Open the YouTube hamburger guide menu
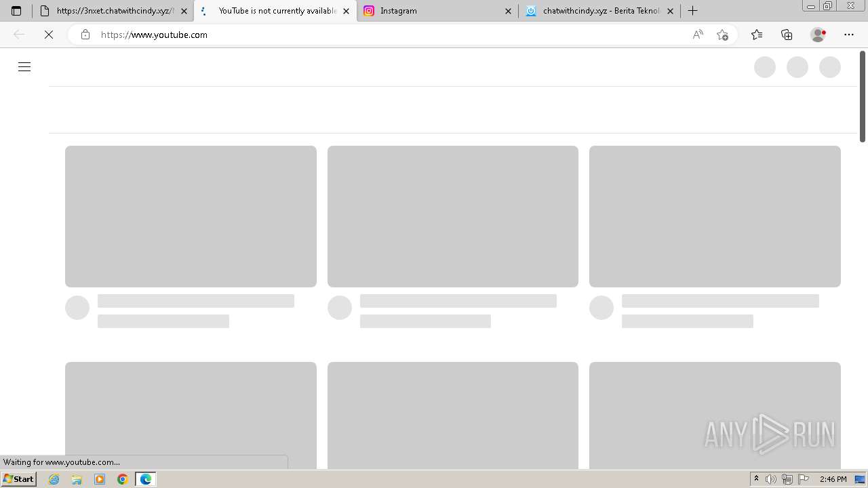The image size is (868, 488). point(24,66)
